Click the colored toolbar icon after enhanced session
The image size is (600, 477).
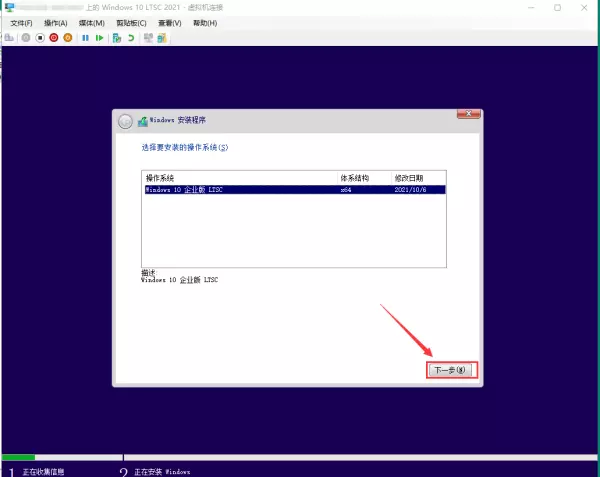pos(162,38)
